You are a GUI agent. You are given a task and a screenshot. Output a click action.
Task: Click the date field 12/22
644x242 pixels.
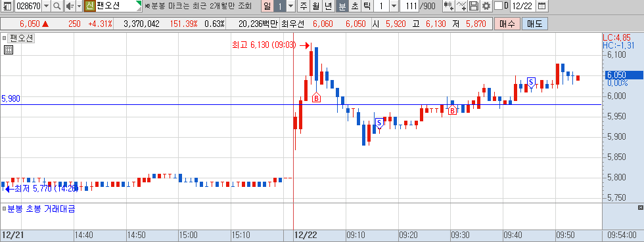click(x=523, y=6)
